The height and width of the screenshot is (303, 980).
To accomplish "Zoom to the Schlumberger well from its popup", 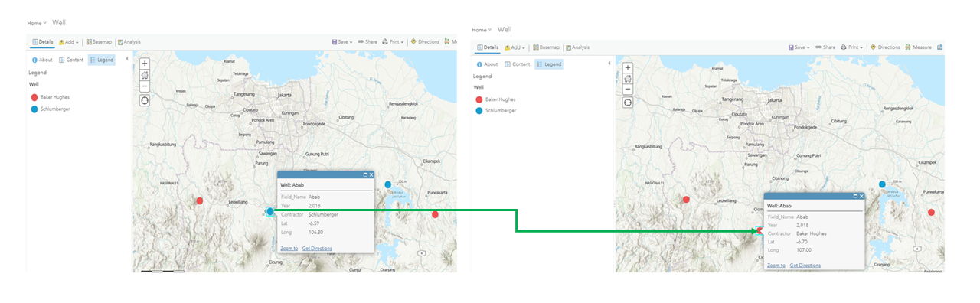I will pyautogui.click(x=289, y=248).
